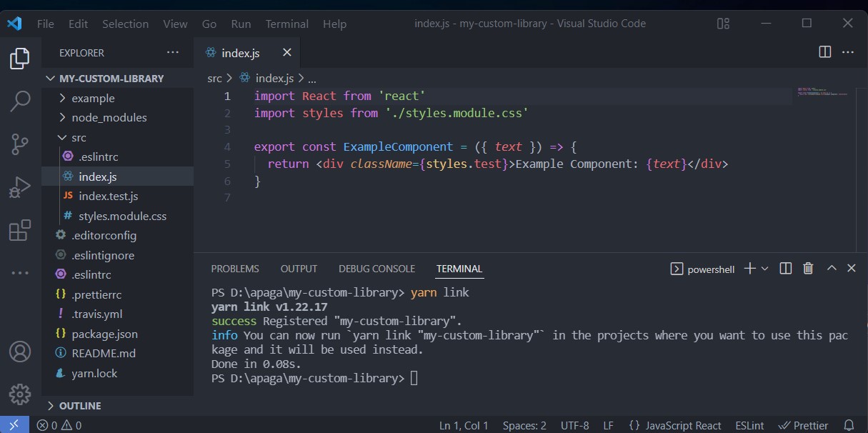Image resolution: width=868 pixels, height=433 pixels.
Task: Open the Run menu
Action: click(241, 24)
